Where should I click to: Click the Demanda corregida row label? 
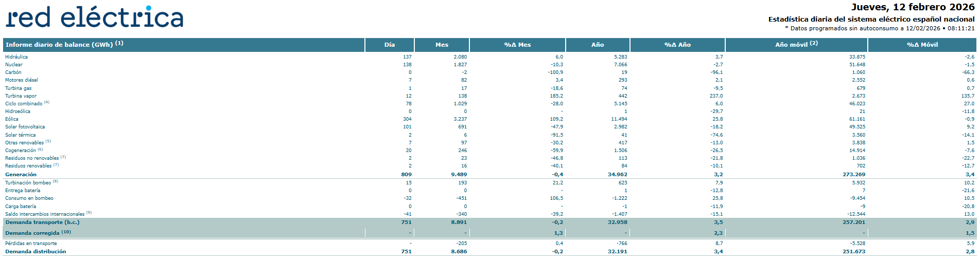pyautogui.click(x=32, y=233)
